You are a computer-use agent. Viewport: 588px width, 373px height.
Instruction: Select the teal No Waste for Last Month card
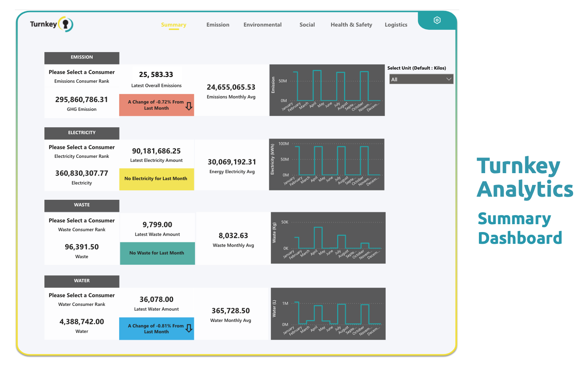click(x=157, y=253)
